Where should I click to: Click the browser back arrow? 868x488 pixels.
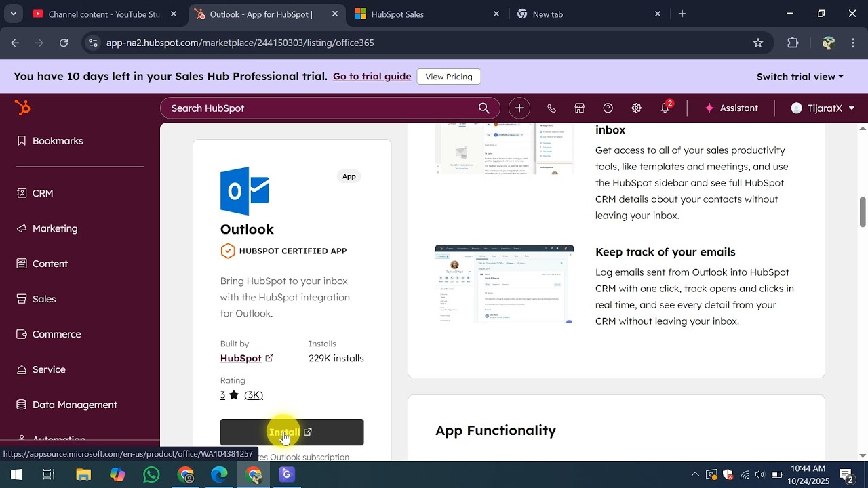point(15,43)
